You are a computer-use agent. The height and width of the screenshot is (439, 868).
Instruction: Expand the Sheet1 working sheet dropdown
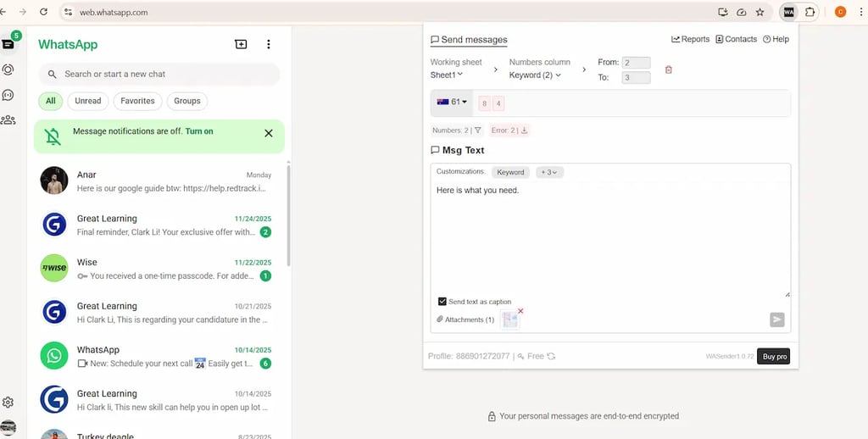pyautogui.click(x=447, y=75)
